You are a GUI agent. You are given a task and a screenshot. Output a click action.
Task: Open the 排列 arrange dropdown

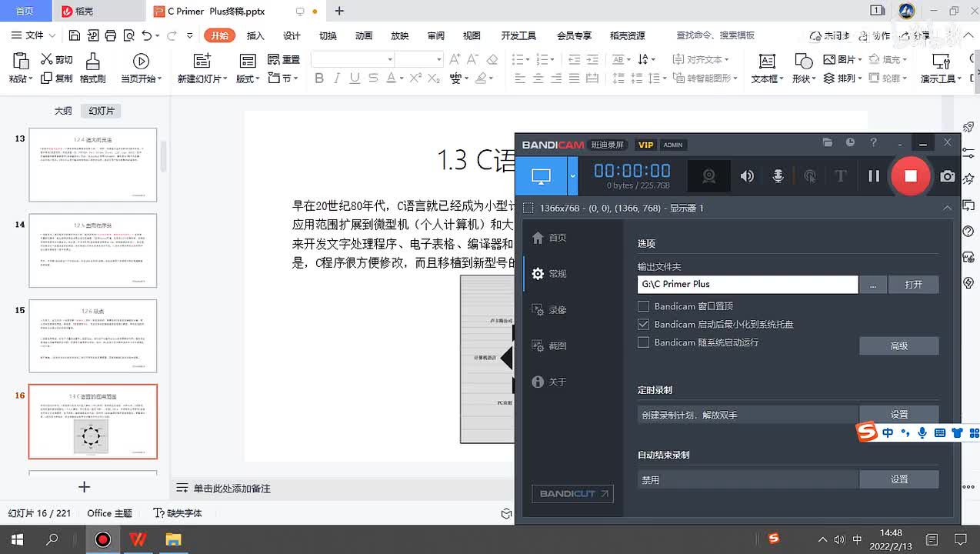842,78
